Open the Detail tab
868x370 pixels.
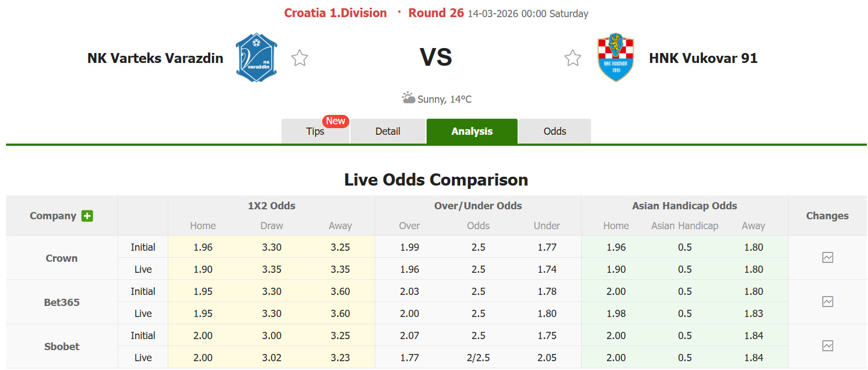point(388,131)
